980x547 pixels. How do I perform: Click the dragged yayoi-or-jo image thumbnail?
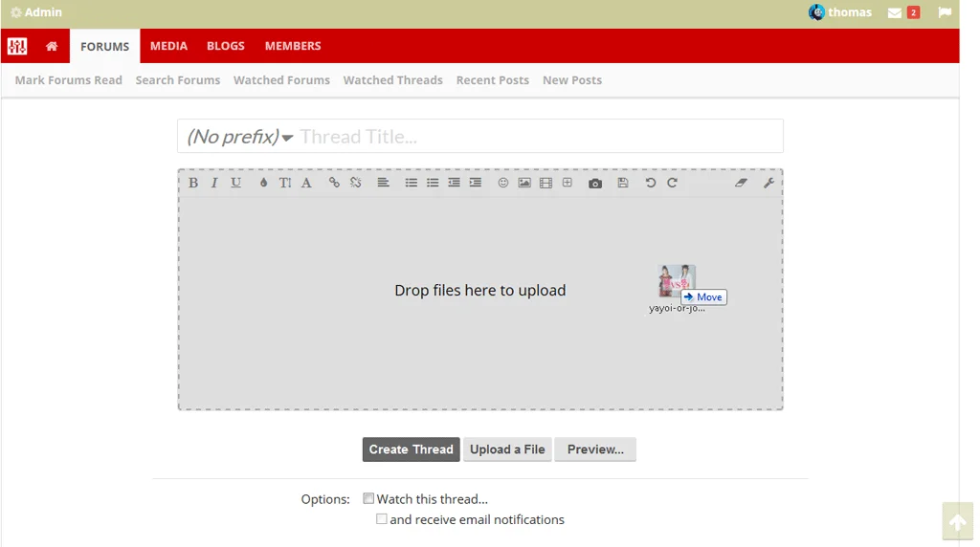pos(677,280)
